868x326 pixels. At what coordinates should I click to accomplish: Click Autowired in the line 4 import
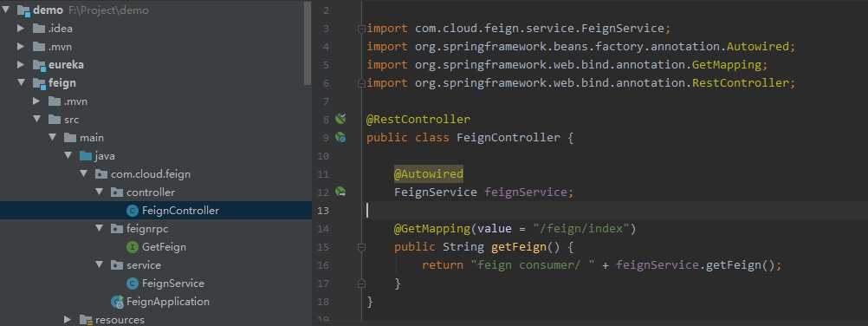click(x=757, y=47)
